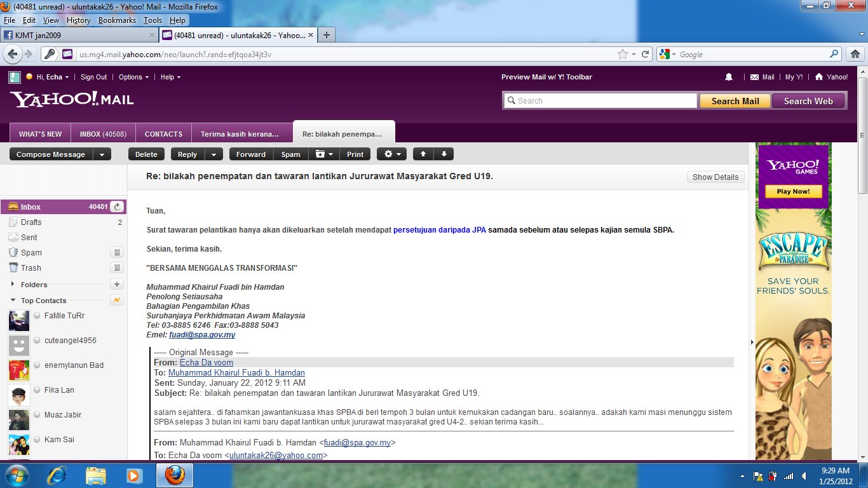Viewport: 868px width, 488px height.
Task: Click the Search Mail button
Action: (735, 101)
